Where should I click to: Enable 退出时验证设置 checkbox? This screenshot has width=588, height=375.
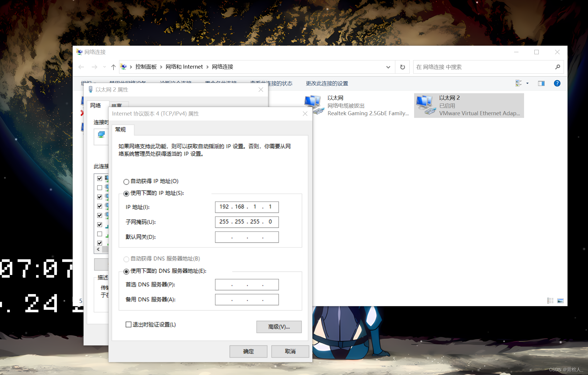coord(128,325)
